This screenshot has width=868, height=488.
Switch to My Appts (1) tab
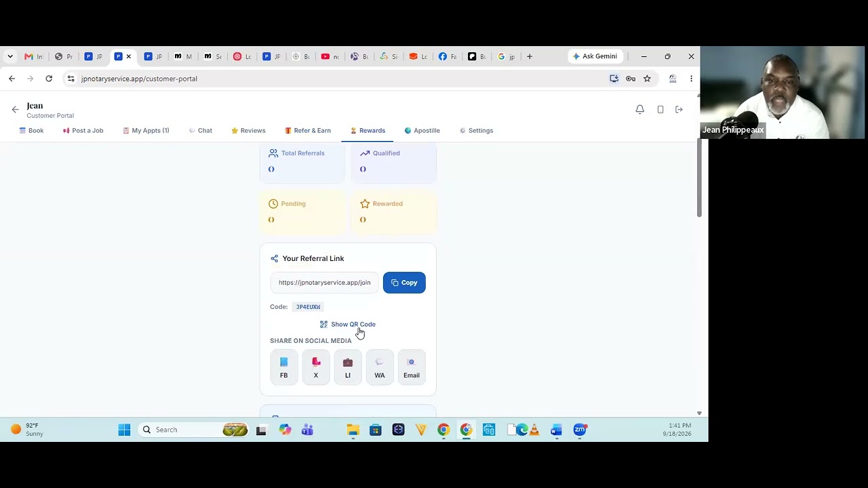coord(146,130)
